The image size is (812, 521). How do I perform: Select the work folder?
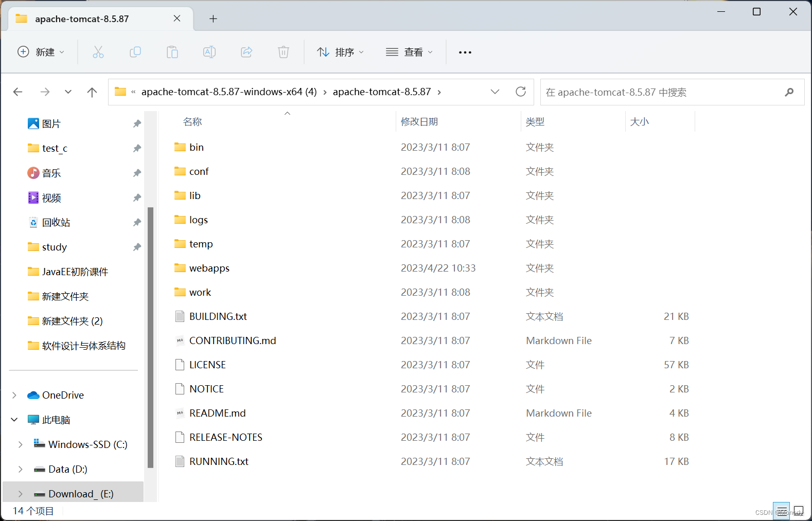pos(200,292)
